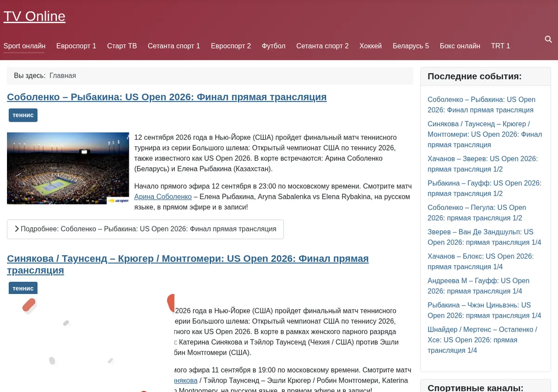This screenshot has width=558, height=392.
Task: Follow the Арина Соболенко inline link
Action: (163, 196)
